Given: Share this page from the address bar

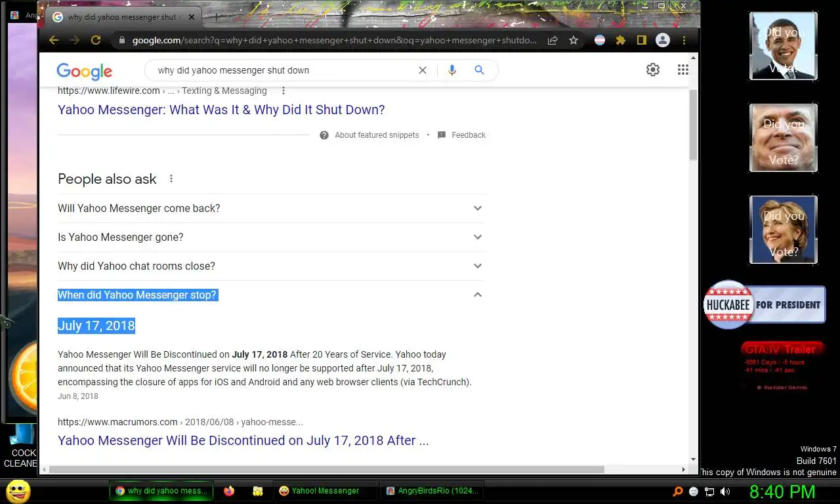Looking at the screenshot, I should click(553, 40).
